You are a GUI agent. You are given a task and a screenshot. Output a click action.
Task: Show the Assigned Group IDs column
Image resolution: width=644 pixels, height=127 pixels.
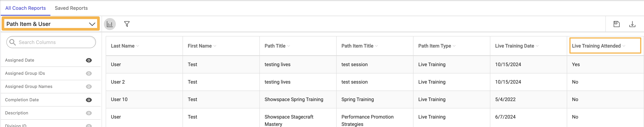click(x=89, y=73)
